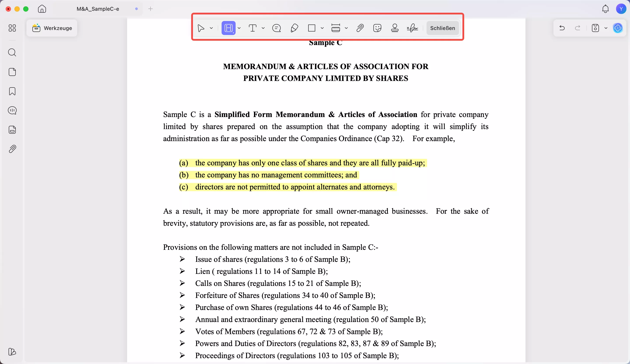The height and width of the screenshot is (364, 630).
Task: Open highlighter options dropdown arrow
Action: (239, 28)
